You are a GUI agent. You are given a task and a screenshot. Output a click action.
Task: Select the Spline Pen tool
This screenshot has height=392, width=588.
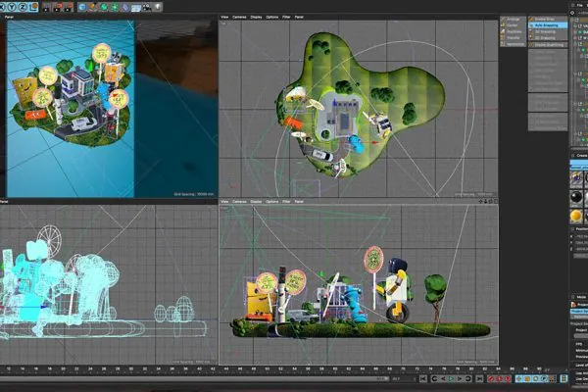coord(93,7)
